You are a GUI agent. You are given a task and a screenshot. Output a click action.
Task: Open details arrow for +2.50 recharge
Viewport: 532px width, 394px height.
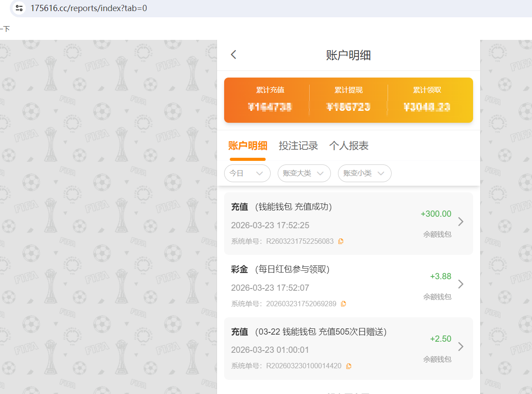click(461, 347)
